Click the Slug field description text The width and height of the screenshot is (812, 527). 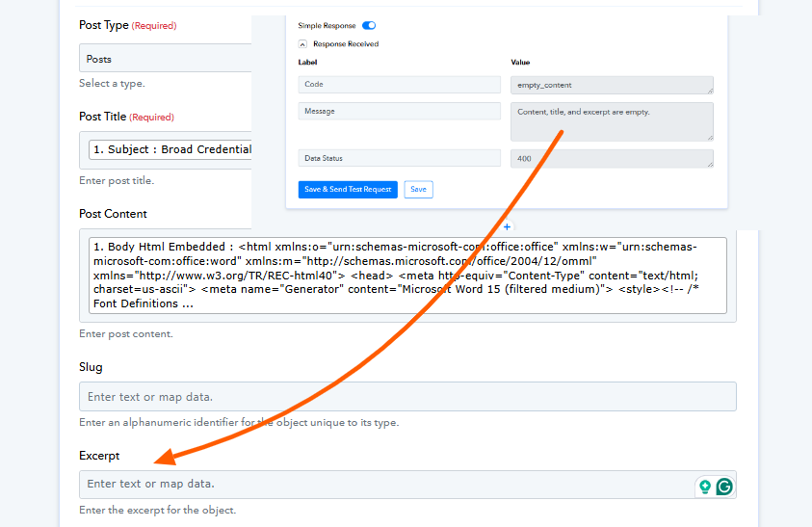(239, 423)
